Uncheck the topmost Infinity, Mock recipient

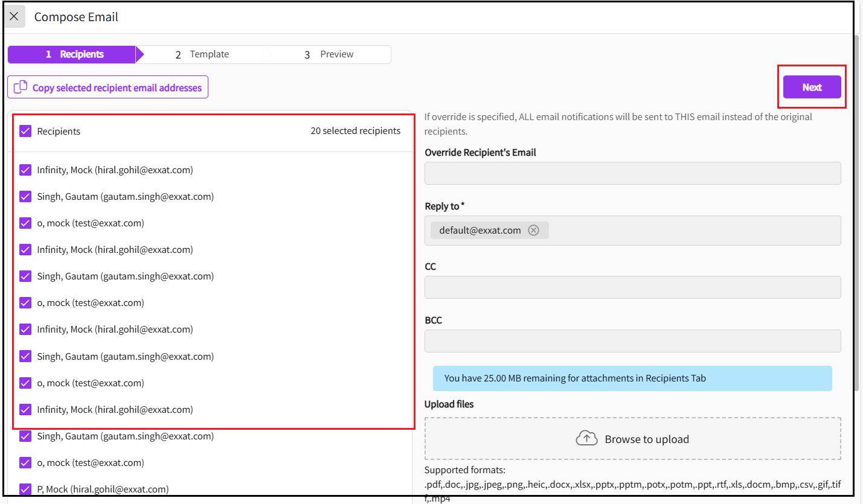coord(25,170)
